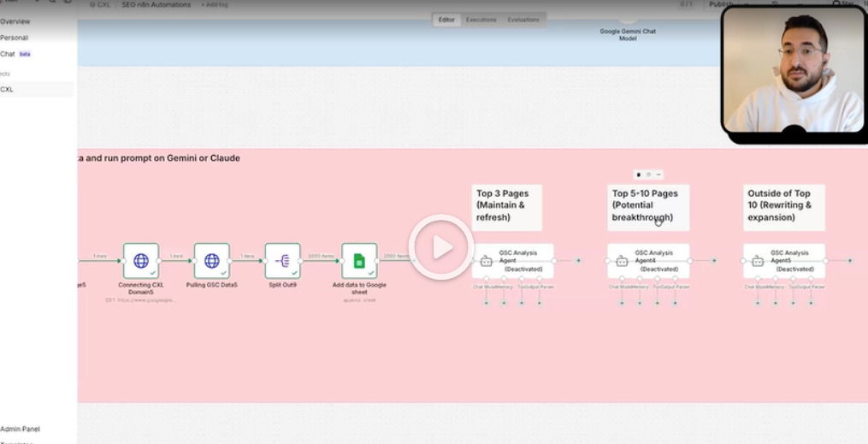Switch to the Evaluations tab
Viewport: 868px width, 444px height.
pos(523,20)
